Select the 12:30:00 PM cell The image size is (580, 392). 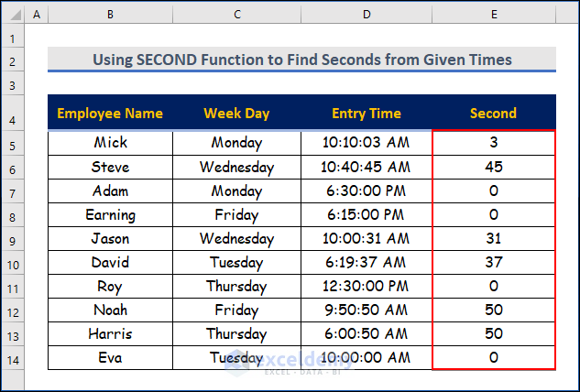pos(367,286)
